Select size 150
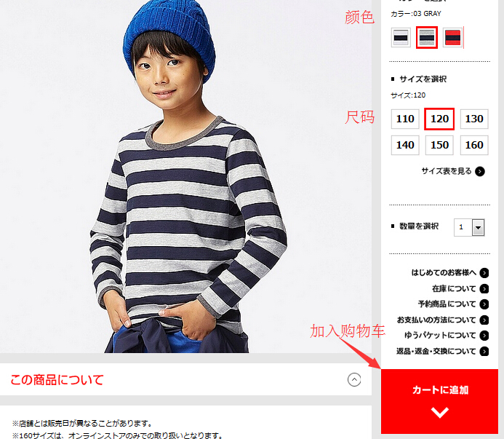The width and height of the screenshot is (504, 439). click(x=439, y=145)
